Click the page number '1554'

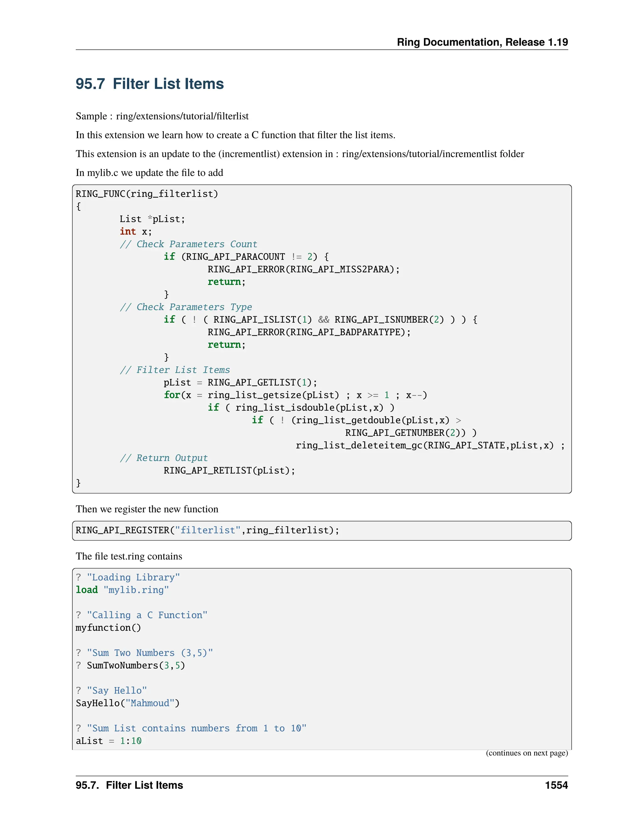point(556,785)
